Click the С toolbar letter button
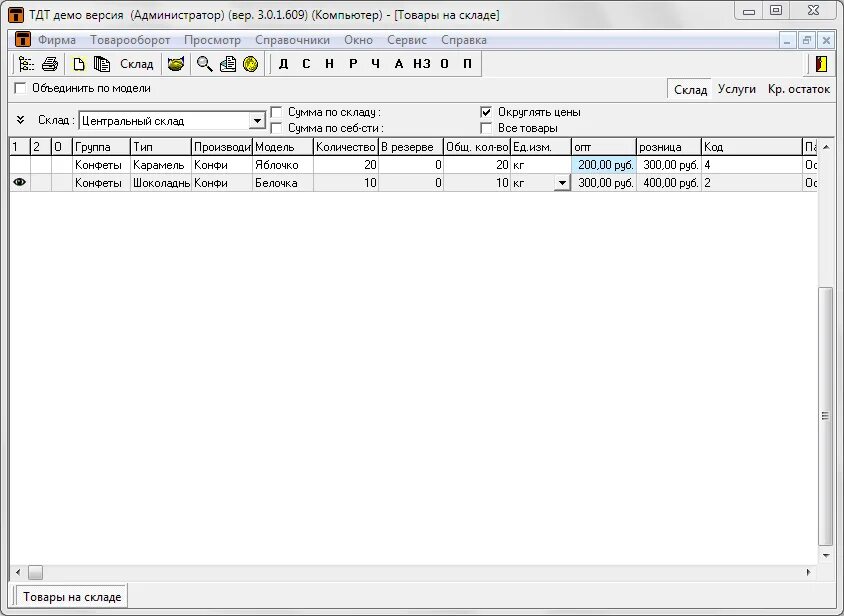This screenshot has width=844, height=616. click(306, 64)
